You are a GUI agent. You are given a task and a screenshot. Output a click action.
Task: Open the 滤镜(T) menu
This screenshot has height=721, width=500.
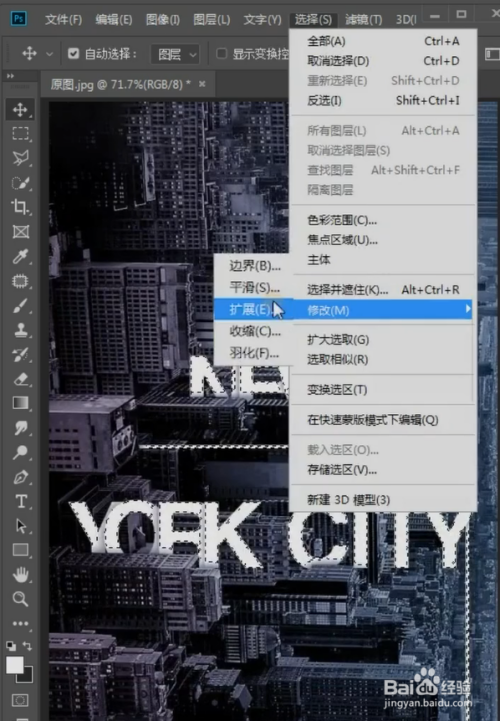coord(363,19)
